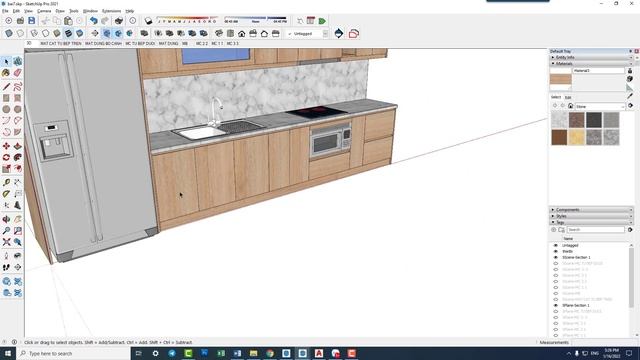The width and height of the screenshot is (640, 360).
Task: Toggle the shadows display icon
Action: click(149, 21)
